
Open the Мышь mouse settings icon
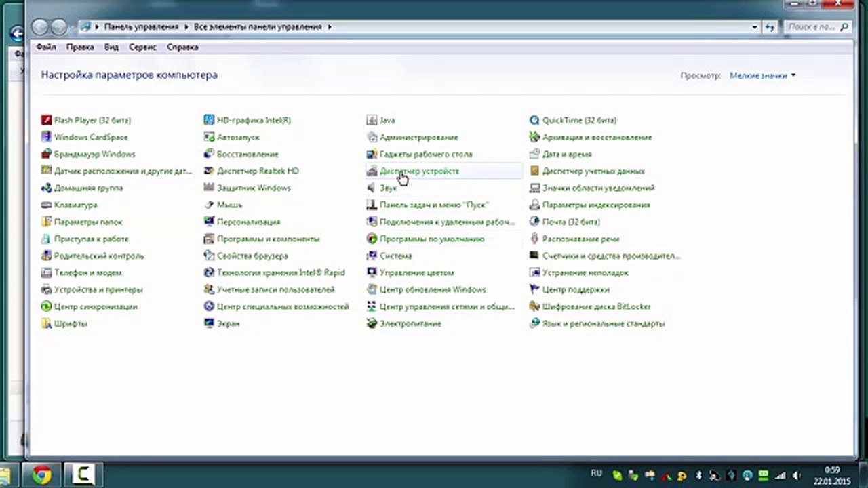[x=209, y=205]
